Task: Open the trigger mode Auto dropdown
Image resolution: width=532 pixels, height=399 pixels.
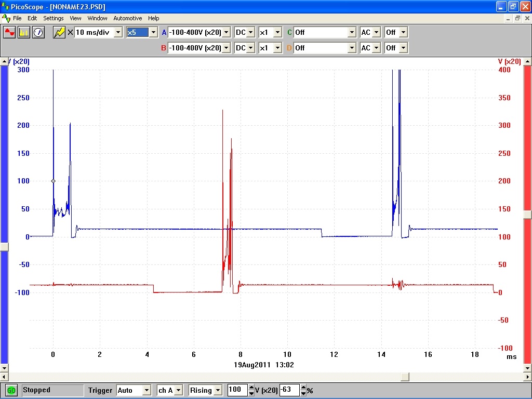Action: 147,390
